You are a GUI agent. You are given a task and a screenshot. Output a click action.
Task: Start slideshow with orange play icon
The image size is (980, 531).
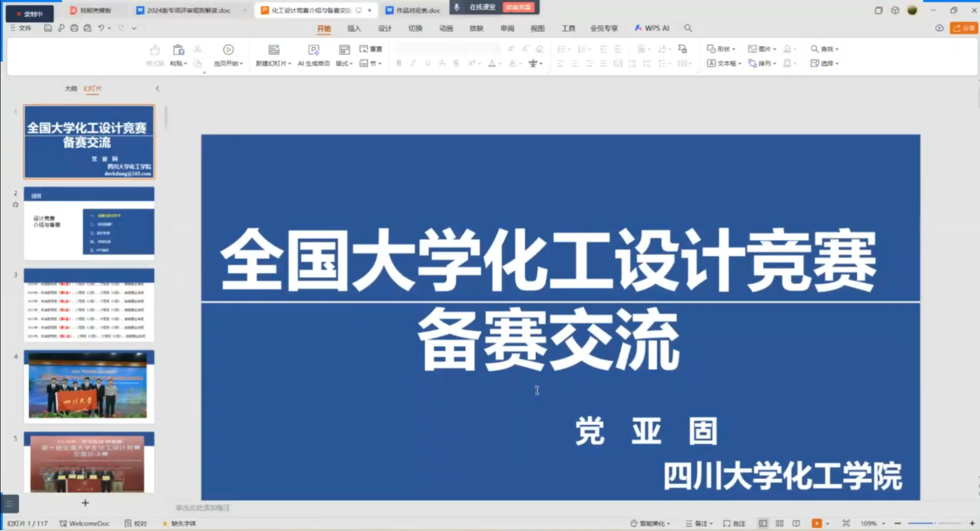[816, 523]
